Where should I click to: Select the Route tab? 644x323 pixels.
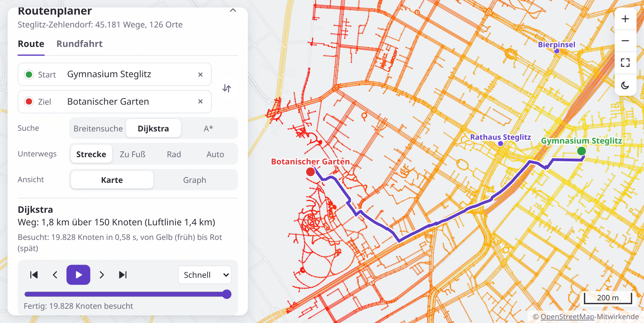31,44
